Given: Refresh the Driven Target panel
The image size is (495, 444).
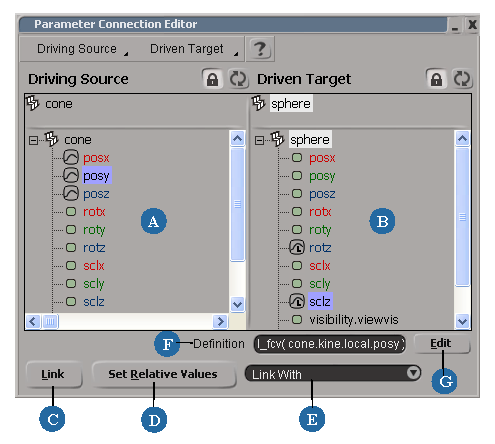Looking at the screenshot, I should [462, 79].
